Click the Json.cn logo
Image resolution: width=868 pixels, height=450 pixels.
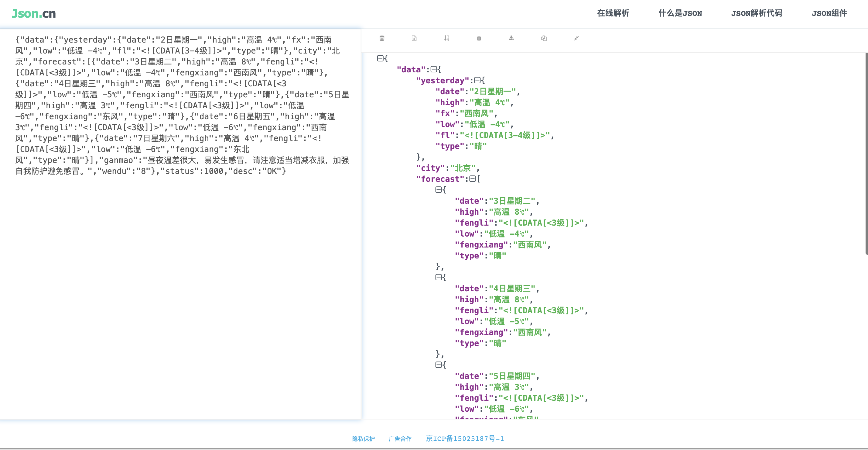tap(34, 13)
